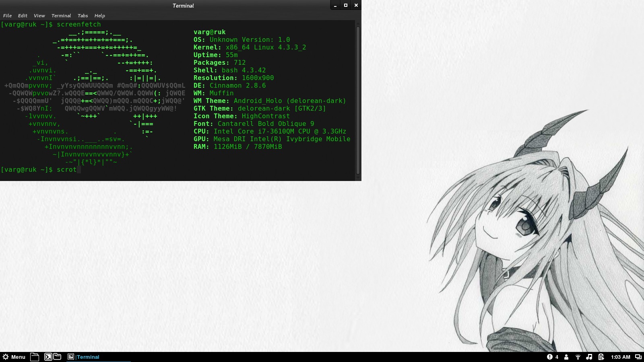Open the File menu in Terminal
This screenshot has width=644, height=362.
pyautogui.click(x=7, y=16)
